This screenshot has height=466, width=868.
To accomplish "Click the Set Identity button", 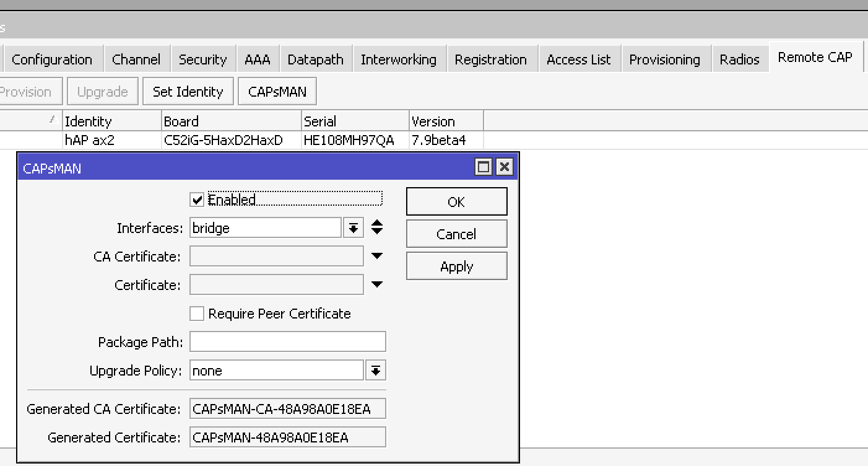I will click(x=188, y=92).
